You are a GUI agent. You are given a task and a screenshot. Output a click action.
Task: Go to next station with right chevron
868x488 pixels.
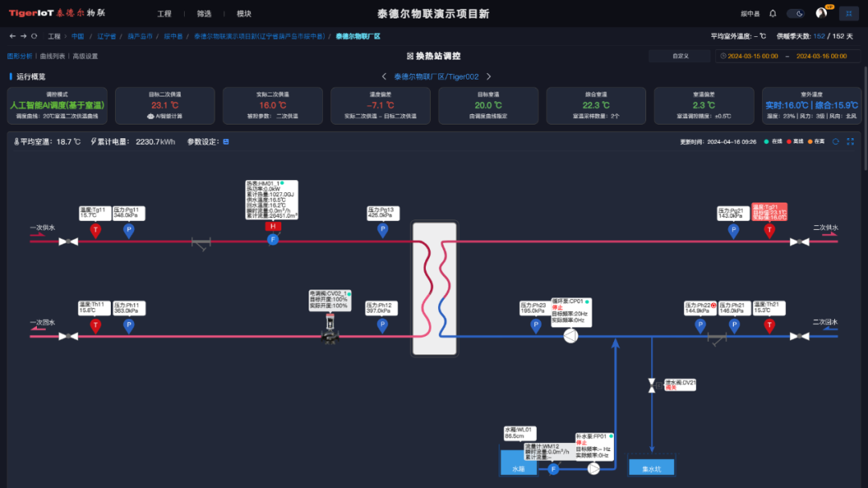point(488,77)
